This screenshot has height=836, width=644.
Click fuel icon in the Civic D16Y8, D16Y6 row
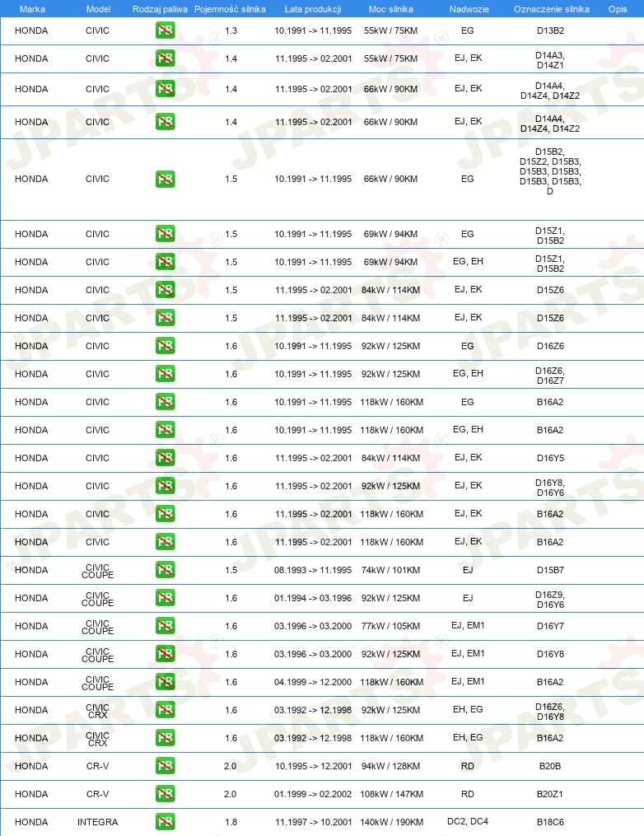pyautogui.click(x=166, y=486)
